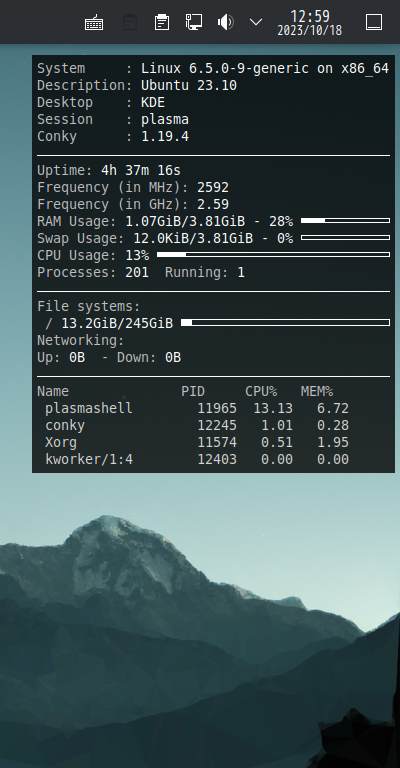This screenshot has width=400, height=768.
Task: Click the dimmed clipboard tray icon
Action: point(129,23)
